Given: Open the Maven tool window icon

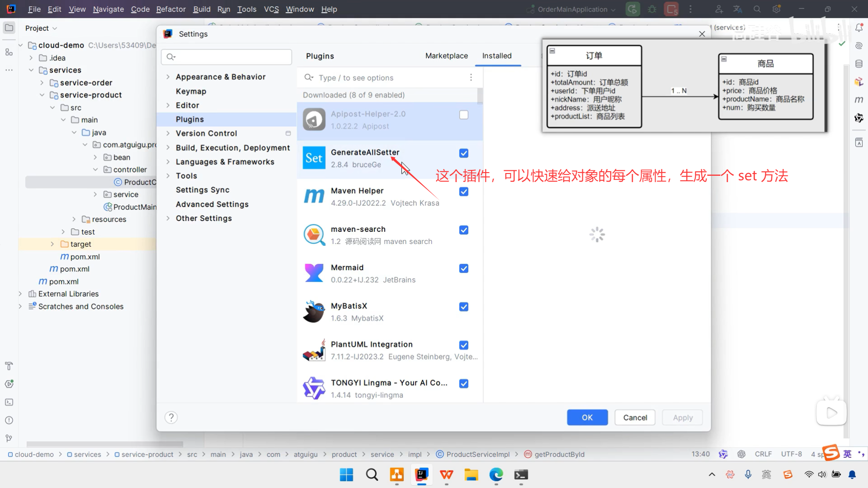Looking at the screenshot, I should pyautogui.click(x=859, y=99).
